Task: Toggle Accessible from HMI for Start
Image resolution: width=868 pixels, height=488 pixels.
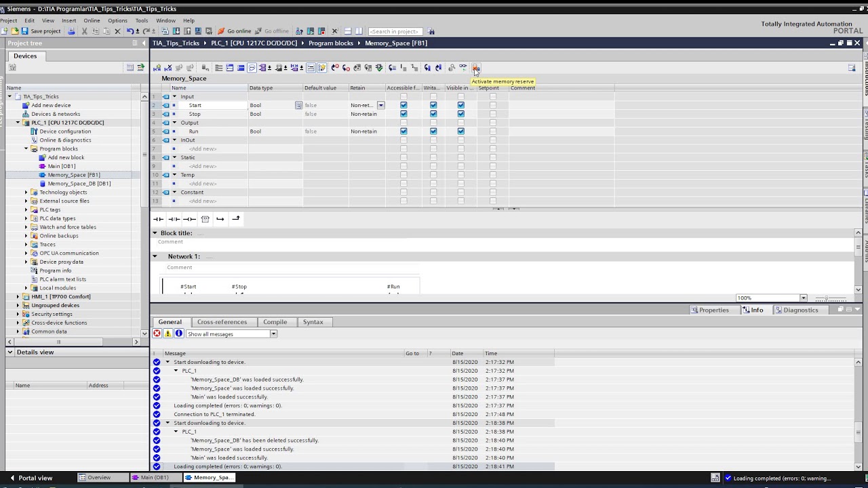Action: (403, 105)
